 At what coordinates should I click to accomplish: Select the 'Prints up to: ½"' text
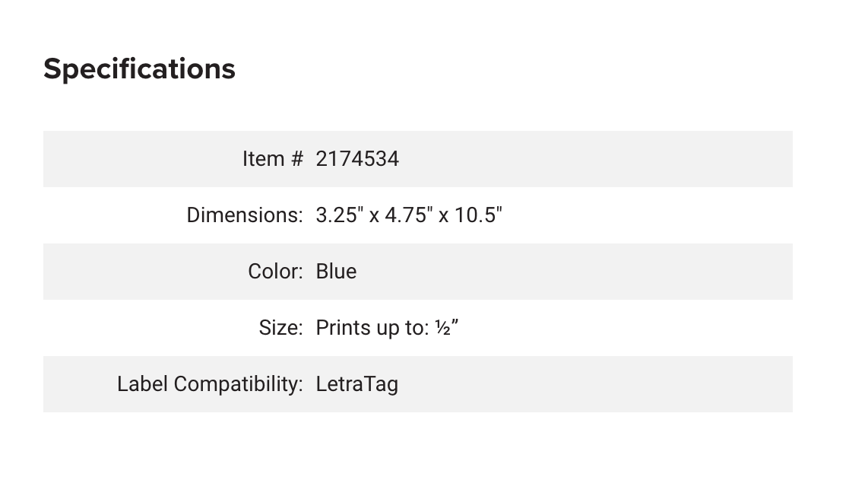tap(387, 328)
